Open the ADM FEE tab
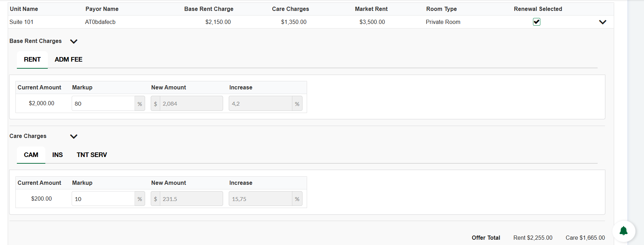 (69, 59)
